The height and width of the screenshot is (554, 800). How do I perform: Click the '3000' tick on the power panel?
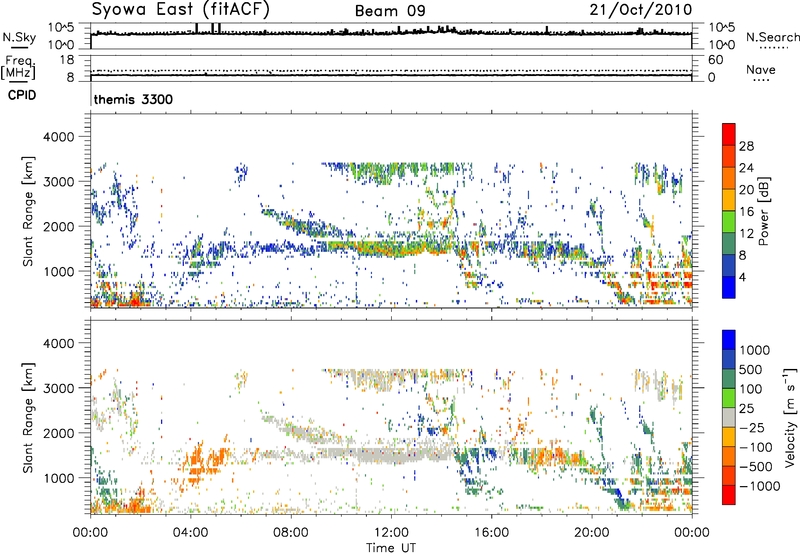(x=58, y=182)
